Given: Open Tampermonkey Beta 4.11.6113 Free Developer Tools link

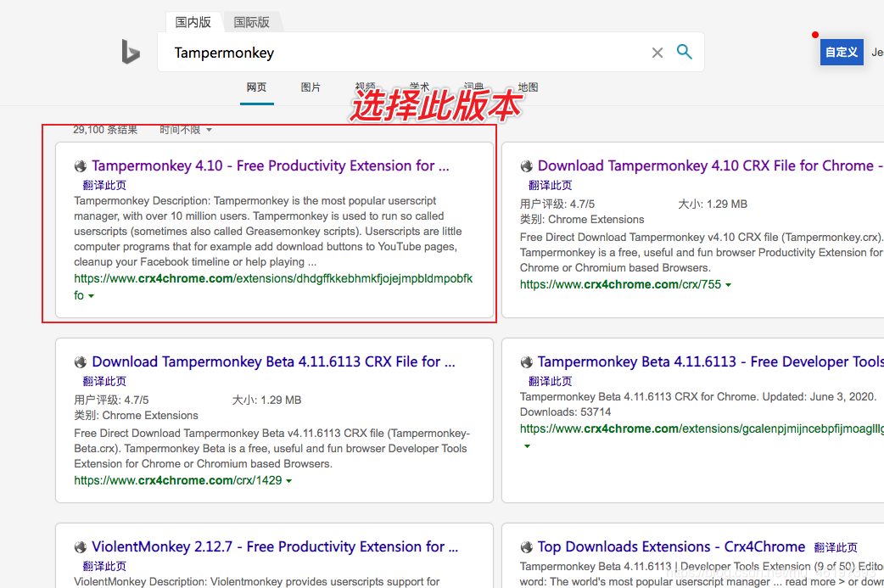Looking at the screenshot, I should pyautogui.click(x=710, y=362).
